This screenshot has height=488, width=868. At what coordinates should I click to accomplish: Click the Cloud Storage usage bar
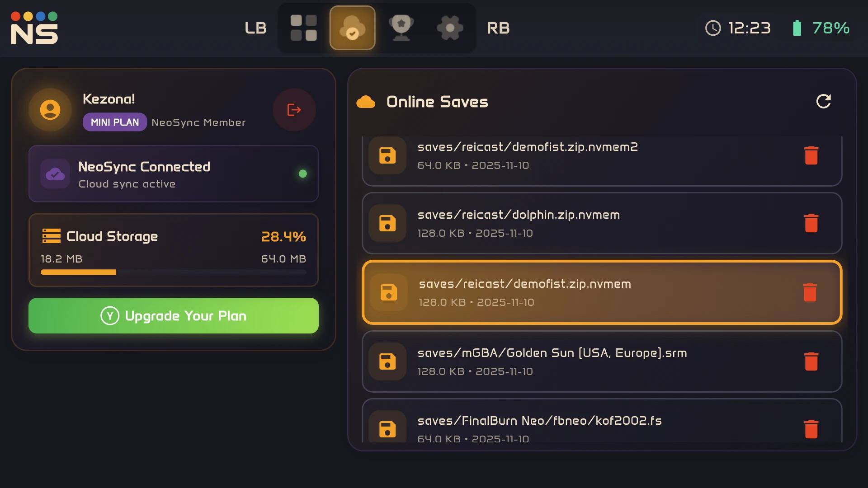(x=174, y=272)
